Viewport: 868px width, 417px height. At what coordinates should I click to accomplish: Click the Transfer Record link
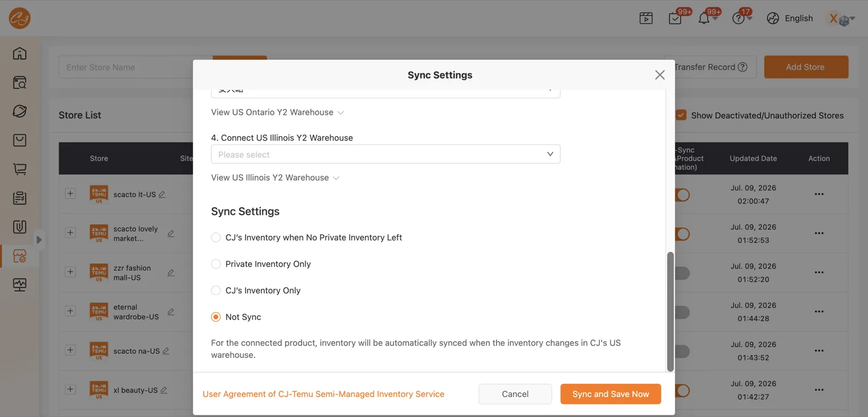click(705, 67)
